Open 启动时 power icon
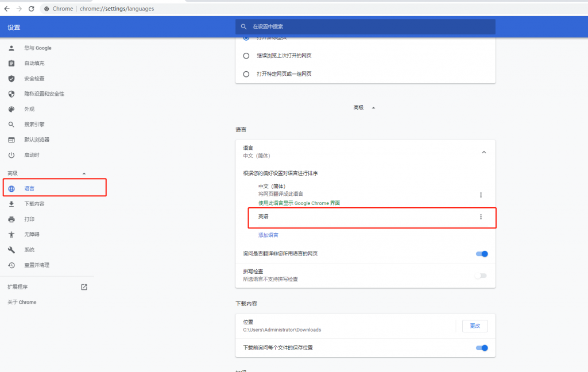 coord(11,155)
